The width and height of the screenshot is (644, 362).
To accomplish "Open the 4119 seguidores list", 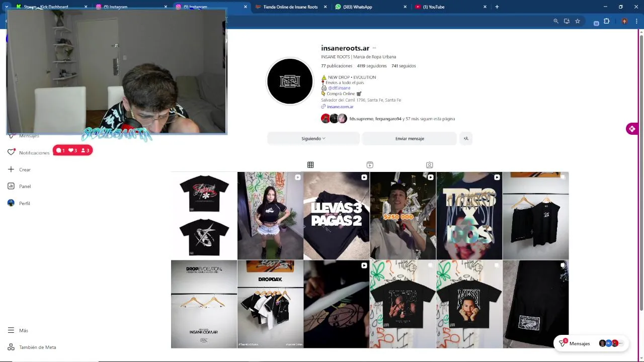I will tap(372, 66).
